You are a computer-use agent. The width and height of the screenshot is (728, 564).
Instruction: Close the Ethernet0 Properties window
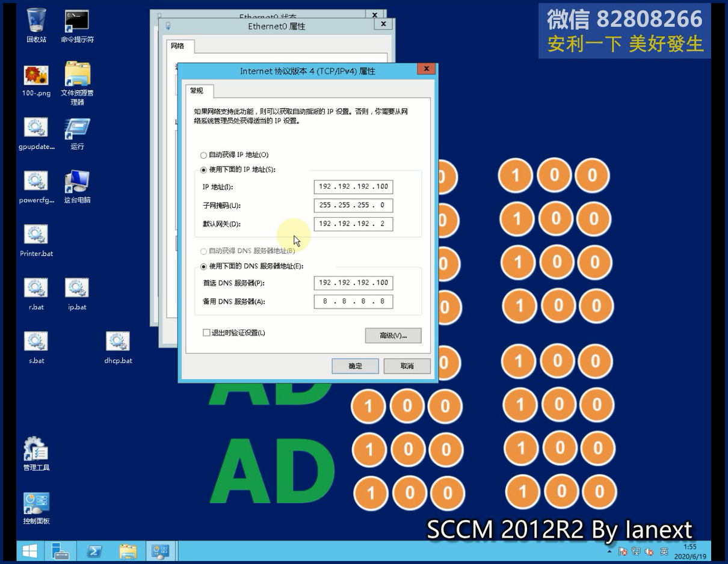383,24
